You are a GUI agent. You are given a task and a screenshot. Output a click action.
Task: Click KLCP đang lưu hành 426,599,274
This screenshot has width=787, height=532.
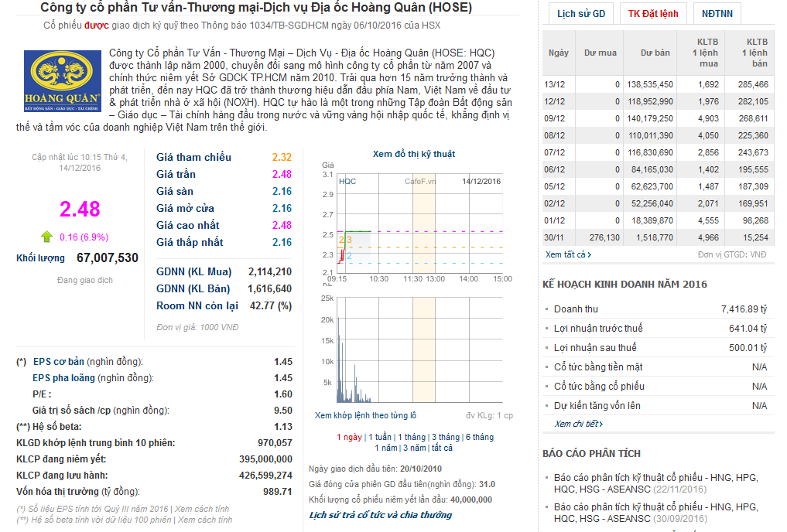point(265,476)
